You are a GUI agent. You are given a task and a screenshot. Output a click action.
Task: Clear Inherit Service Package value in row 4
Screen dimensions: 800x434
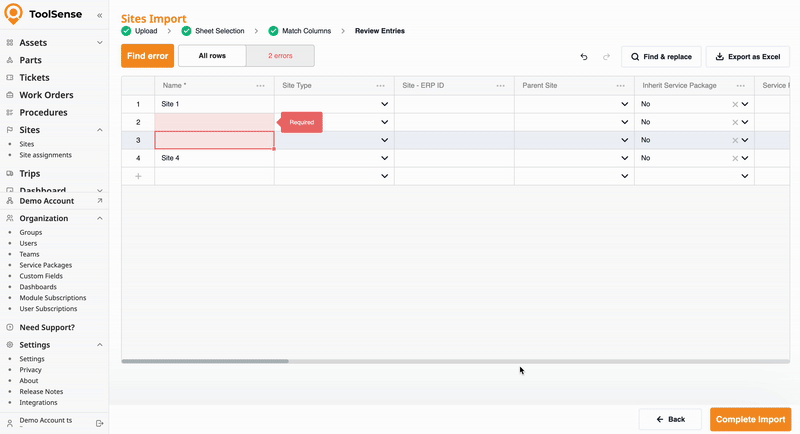(x=735, y=158)
